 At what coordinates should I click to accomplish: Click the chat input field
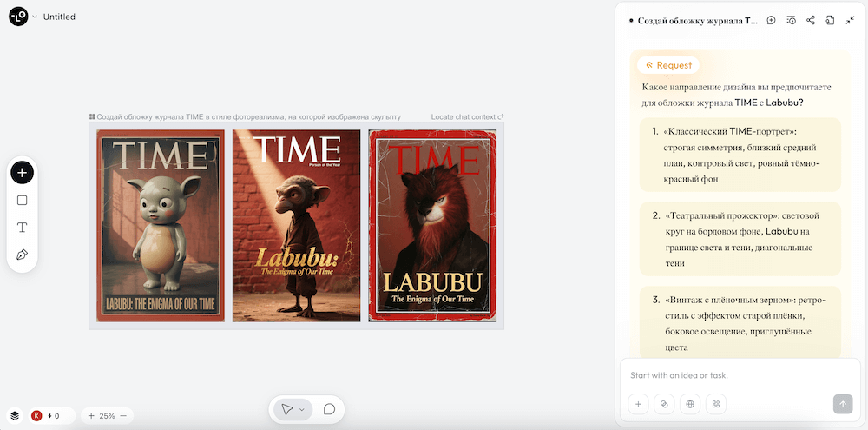(740, 375)
